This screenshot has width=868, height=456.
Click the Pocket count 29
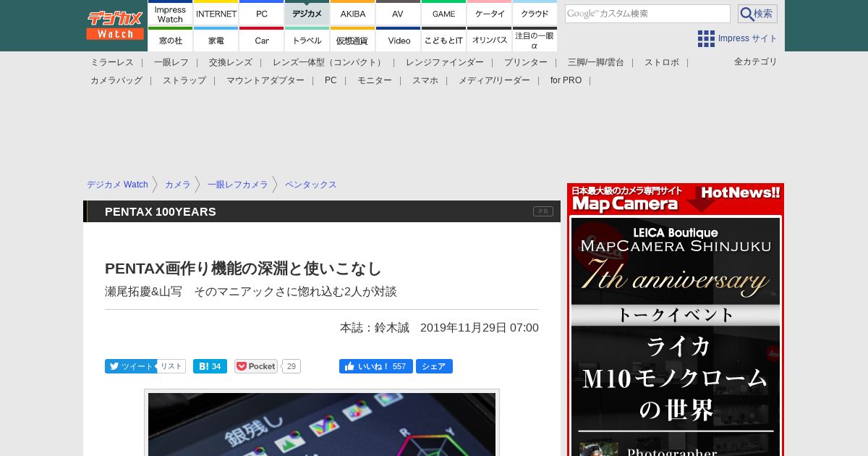[x=292, y=366]
